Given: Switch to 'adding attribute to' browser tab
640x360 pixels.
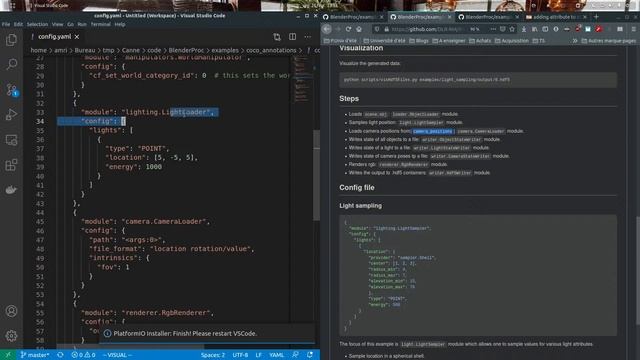Looking at the screenshot, I should [x=556, y=17].
